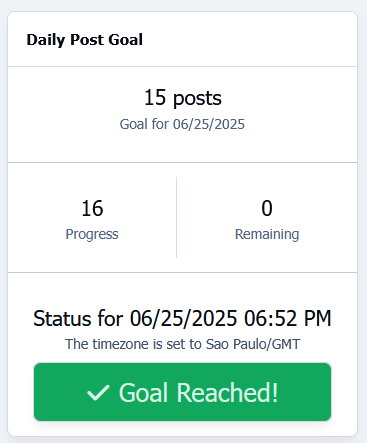Click the word Reached! on green button
This screenshot has width=367, height=443.
pos(227,393)
